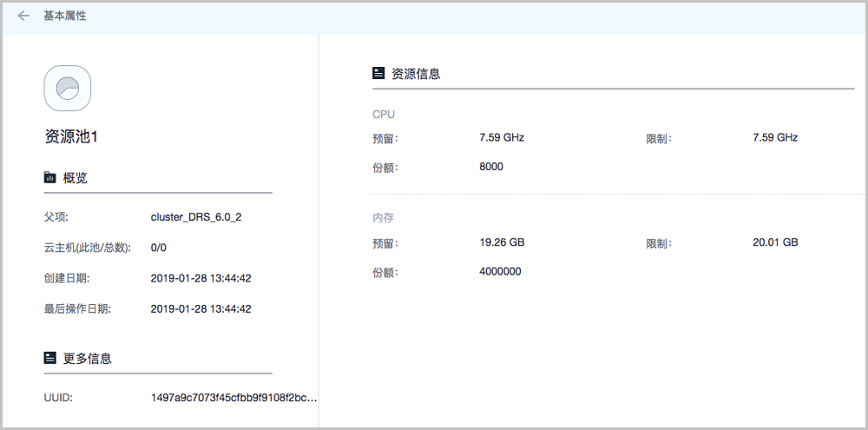Click the 资源信息 section icon

(378, 74)
